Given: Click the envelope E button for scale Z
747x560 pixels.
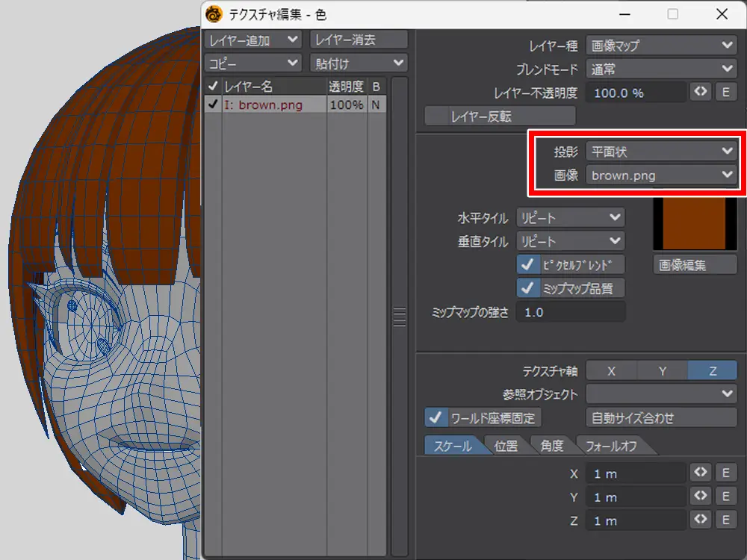Looking at the screenshot, I should pyautogui.click(x=725, y=520).
